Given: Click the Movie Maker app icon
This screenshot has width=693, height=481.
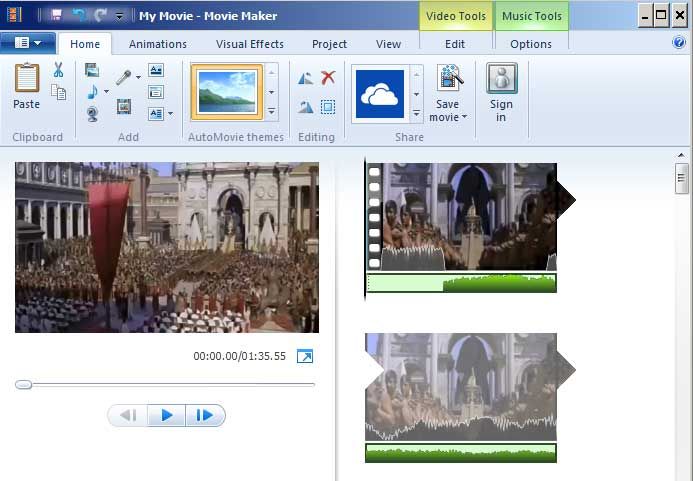Looking at the screenshot, I should coord(14,15).
